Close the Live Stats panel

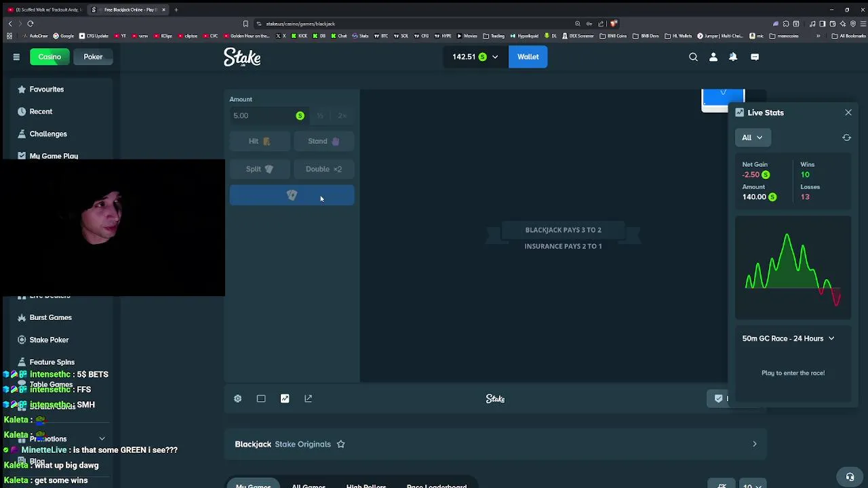click(x=848, y=113)
